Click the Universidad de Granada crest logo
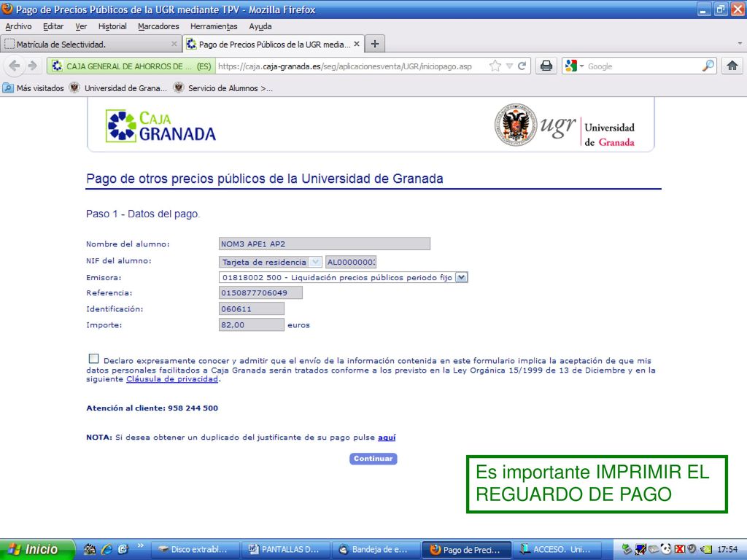 [516, 125]
